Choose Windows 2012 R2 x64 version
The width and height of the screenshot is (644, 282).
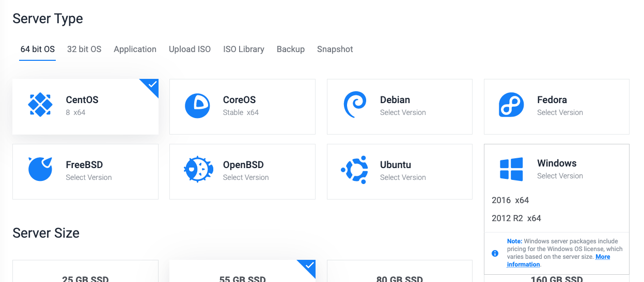(x=516, y=218)
